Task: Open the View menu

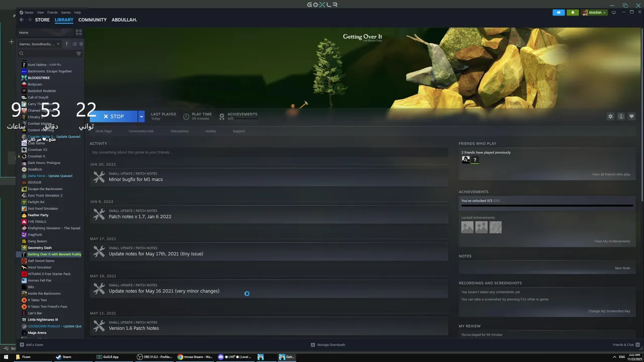Action: (x=40, y=12)
